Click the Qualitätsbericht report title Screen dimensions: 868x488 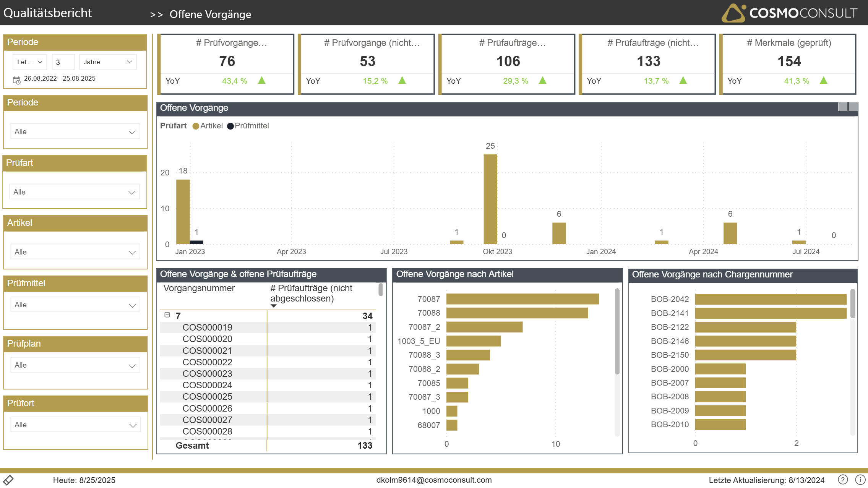(48, 13)
